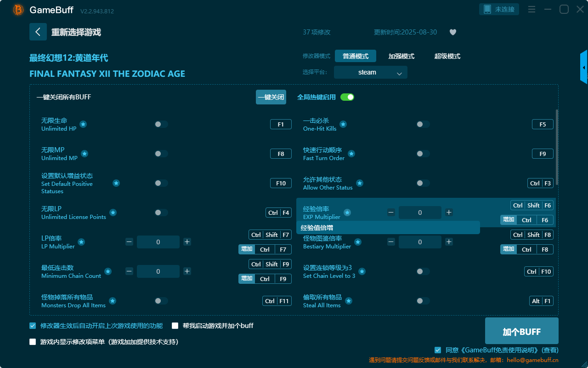Uncheck the GameBuff disclaimer agreement checkbox
Screen dimensions: 588x368
point(438,350)
